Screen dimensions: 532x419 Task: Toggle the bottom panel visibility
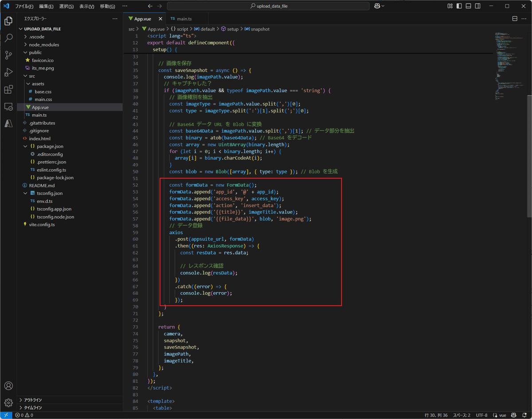coord(469,5)
